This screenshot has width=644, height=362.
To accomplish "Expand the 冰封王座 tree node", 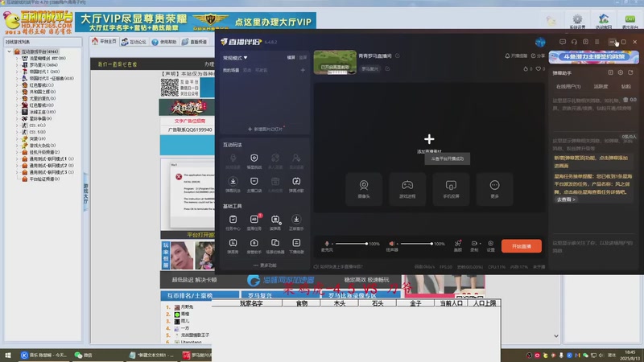I will coord(17,112).
